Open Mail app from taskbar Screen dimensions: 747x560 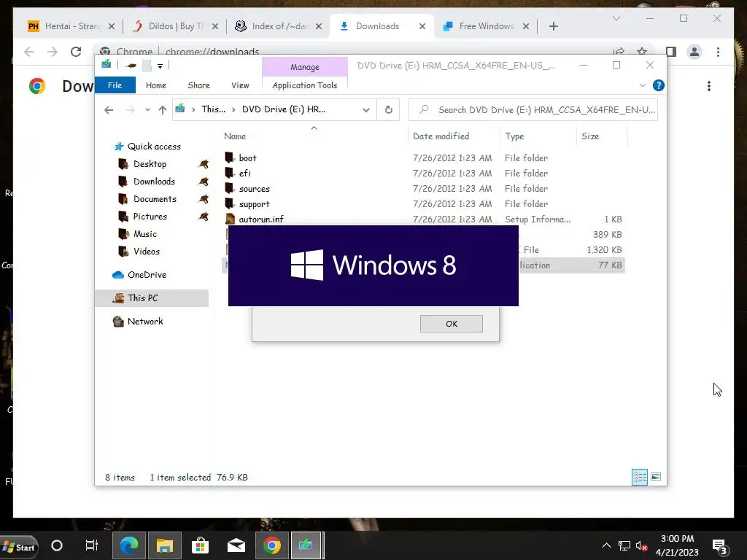236,545
